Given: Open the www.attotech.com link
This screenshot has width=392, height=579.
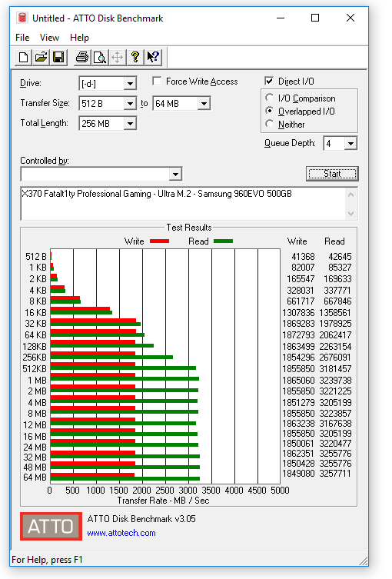Looking at the screenshot, I should point(121,533).
